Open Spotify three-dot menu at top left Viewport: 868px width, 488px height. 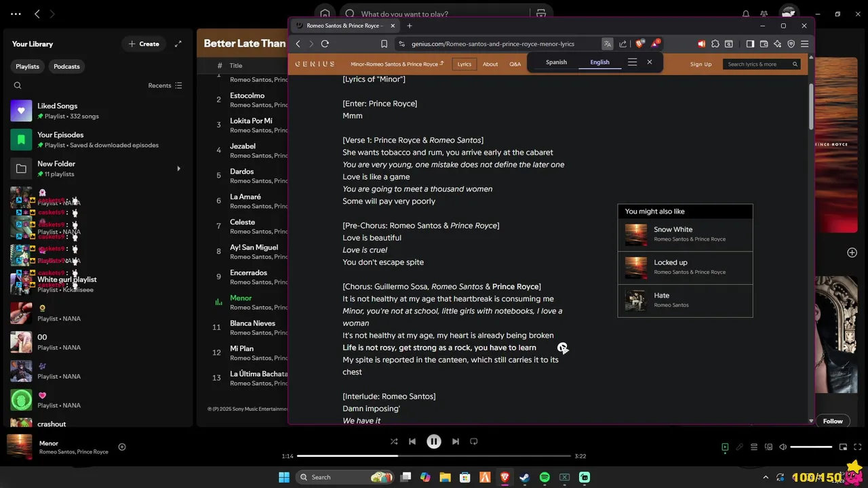tap(16, 14)
